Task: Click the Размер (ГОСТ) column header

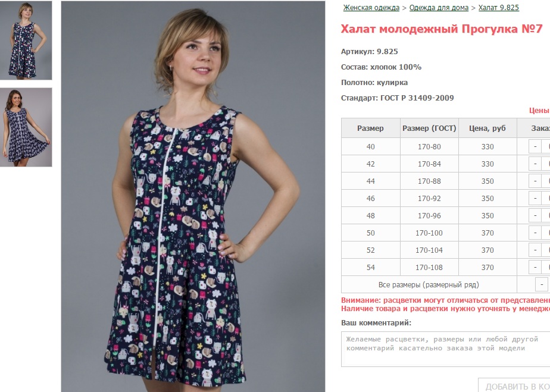Action: (429, 128)
